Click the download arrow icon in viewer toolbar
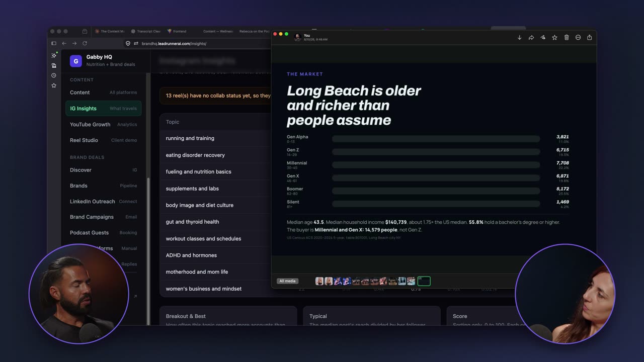 pos(520,38)
